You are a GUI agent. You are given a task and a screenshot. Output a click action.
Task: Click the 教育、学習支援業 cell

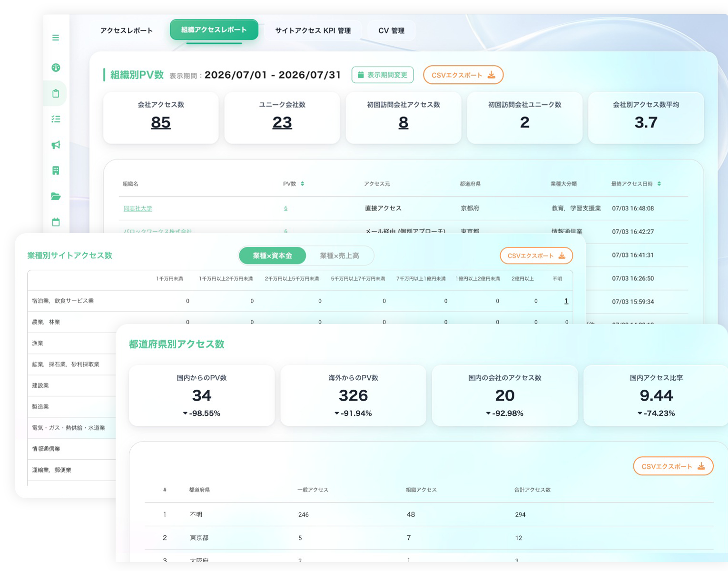click(x=576, y=208)
